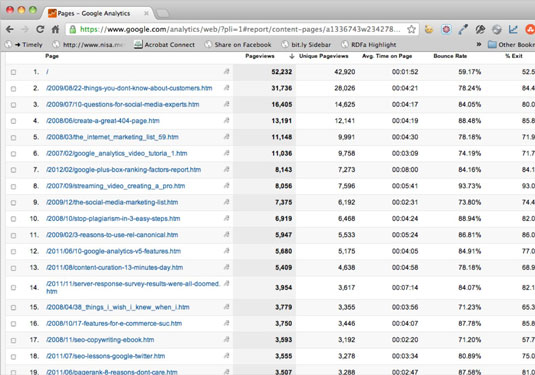Image resolution: width=535 pixels, height=375 pixels.
Task: Sort by Unique Pageviews column header
Action: click(323, 56)
